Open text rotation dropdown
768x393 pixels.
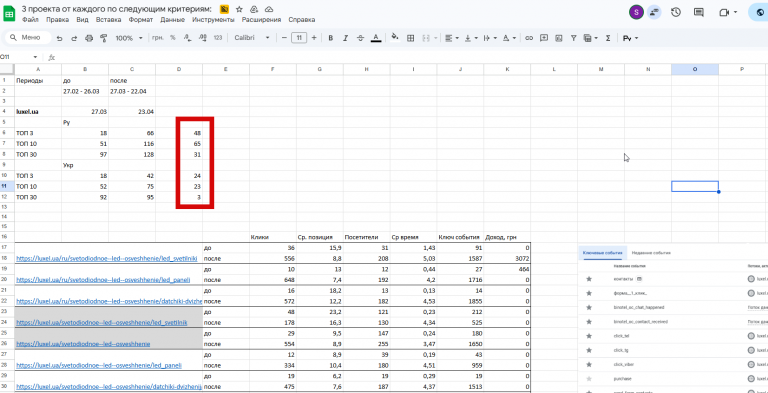[509, 38]
